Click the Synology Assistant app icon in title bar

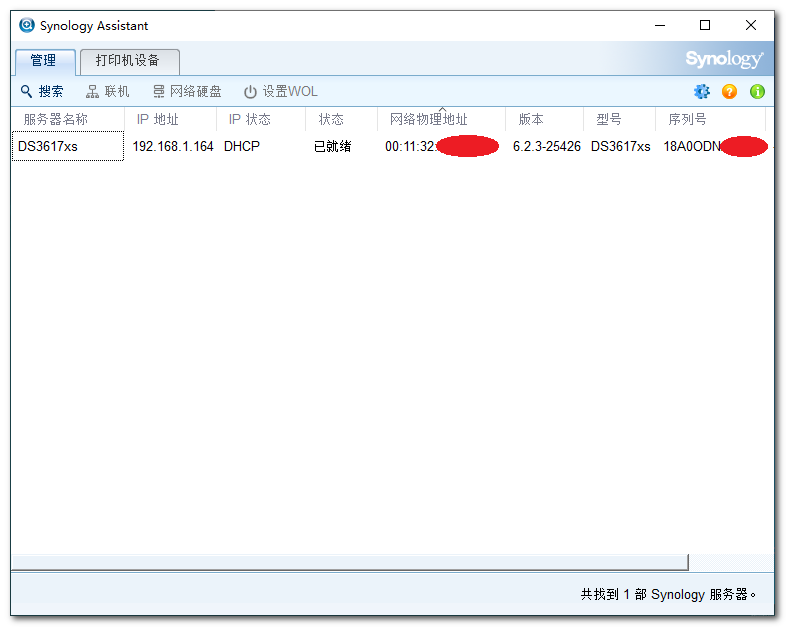pos(27,25)
